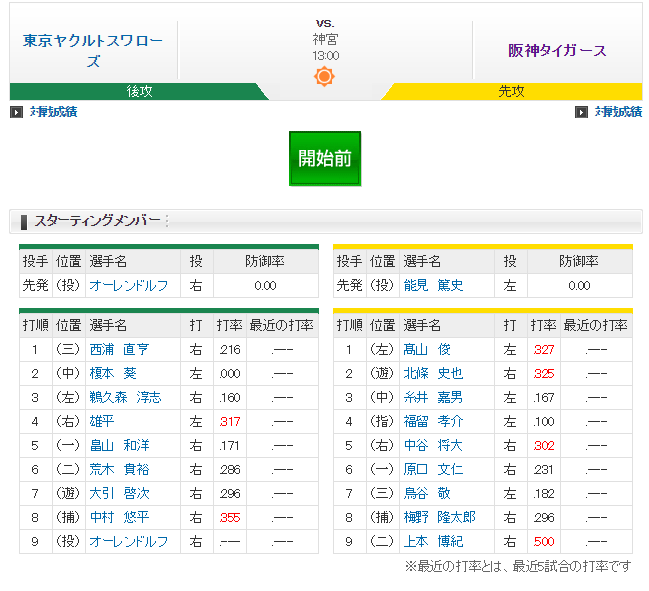The image size is (649, 591).
Task: Open batter 大引 啓次's profile
Action: tap(119, 494)
